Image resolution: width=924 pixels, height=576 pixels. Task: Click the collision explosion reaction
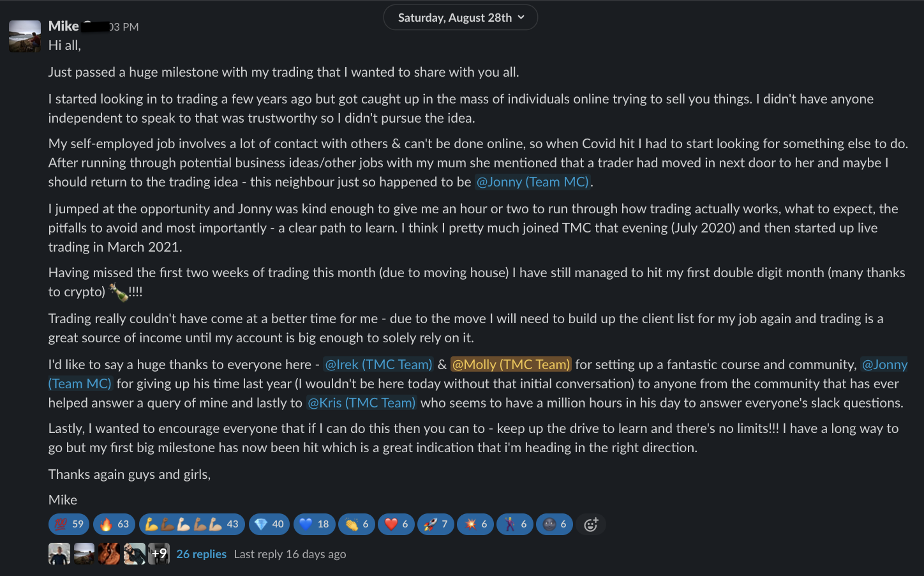475,524
